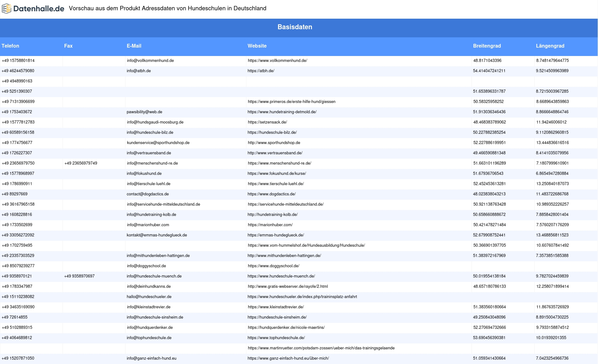Open primeros.de erste-hilfe-hund giessen link

click(292, 102)
